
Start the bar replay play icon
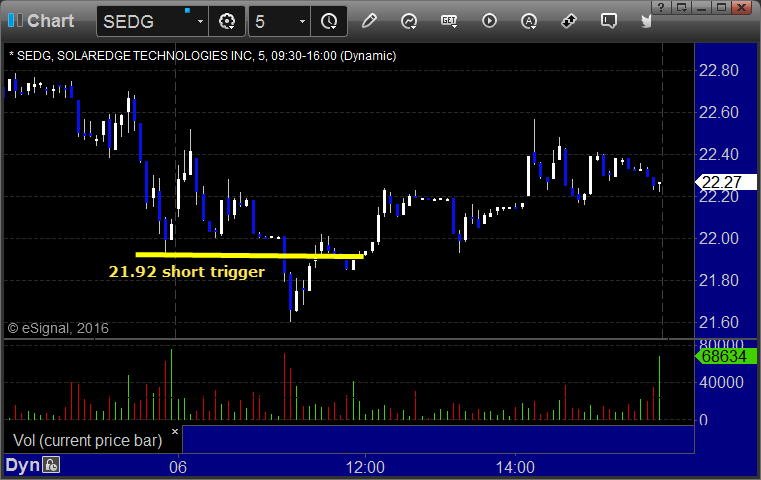(489, 21)
